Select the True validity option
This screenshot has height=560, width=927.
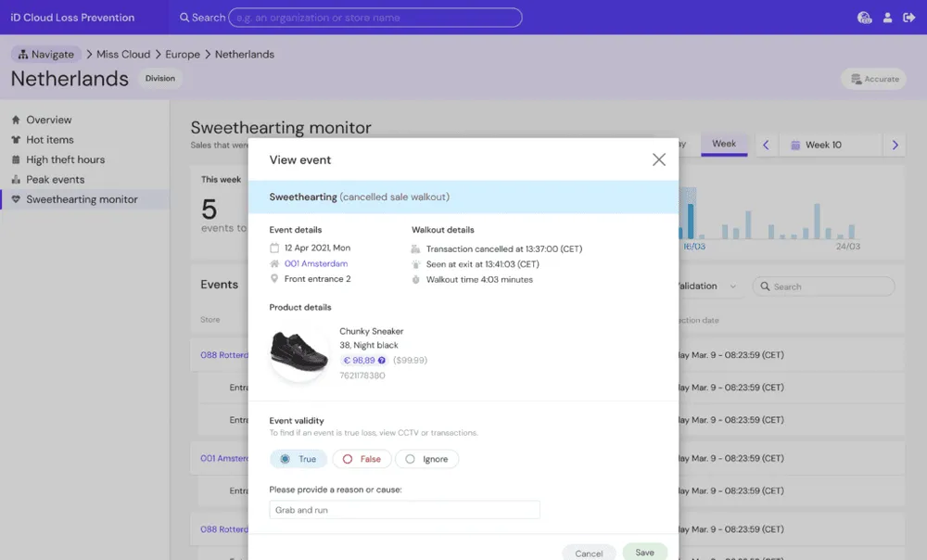298,459
